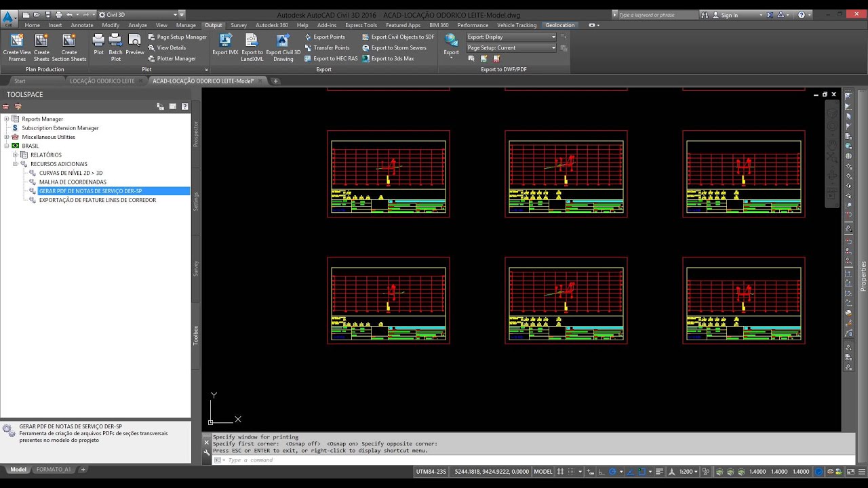Select MALHA DE COORDENADAS tree item
This screenshot has width=868, height=488.
(73, 182)
